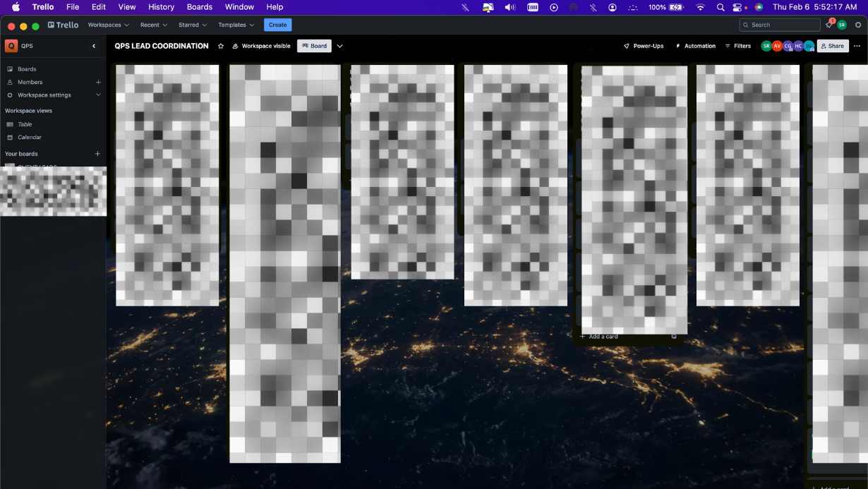The image size is (868, 489).
Task: Click the plus icon next to Your boards
Action: point(97,153)
